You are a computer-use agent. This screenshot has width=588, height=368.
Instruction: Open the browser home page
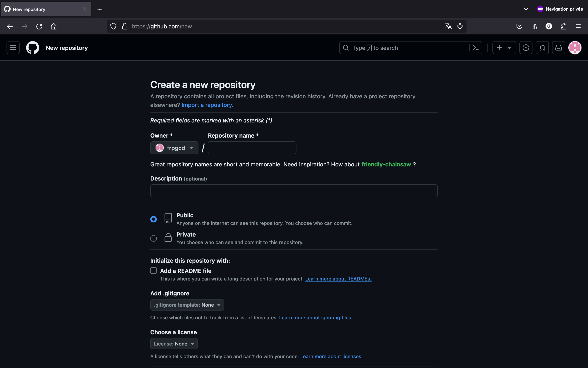pos(54,26)
